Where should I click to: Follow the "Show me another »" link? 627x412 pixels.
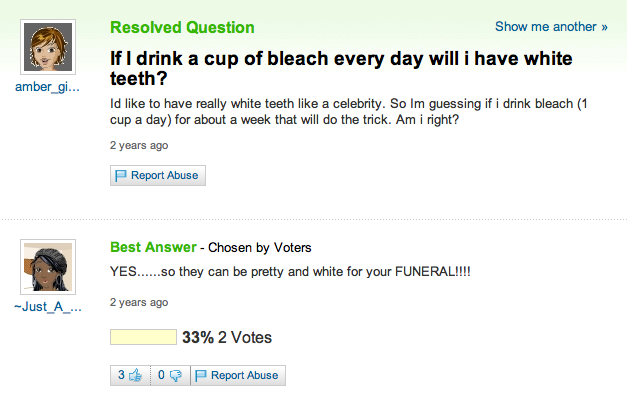(551, 27)
